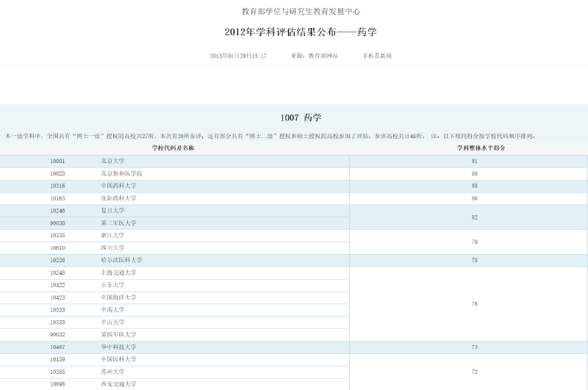Select school name 中国海洋大学
Screen dimensions: 588x390
(x=118, y=297)
